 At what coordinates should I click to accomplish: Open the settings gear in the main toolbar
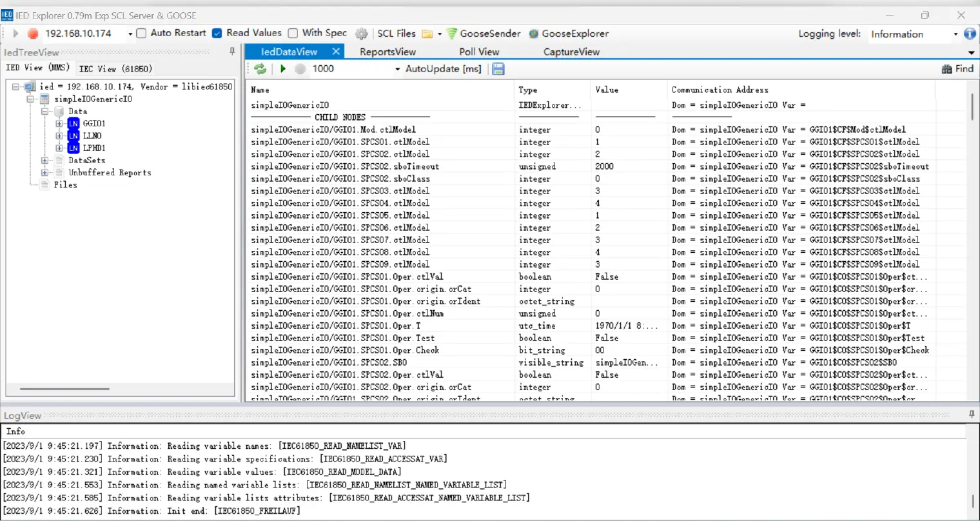coord(362,34)
